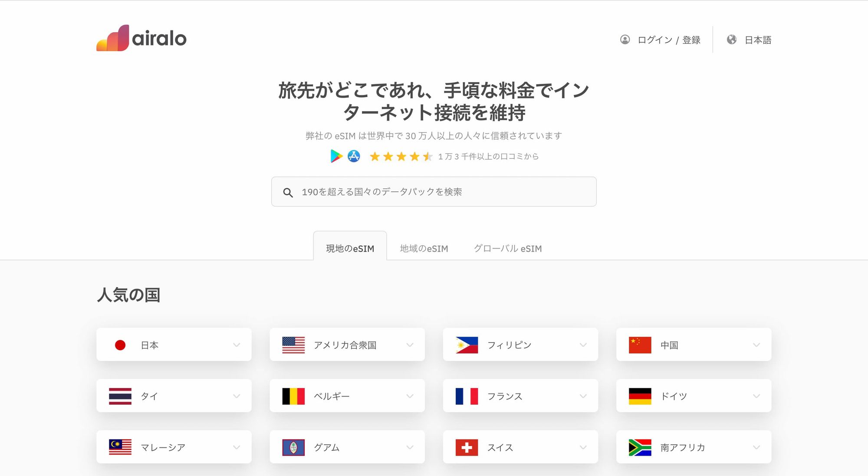Click the ベルギー country name

[x=332, y=397]
